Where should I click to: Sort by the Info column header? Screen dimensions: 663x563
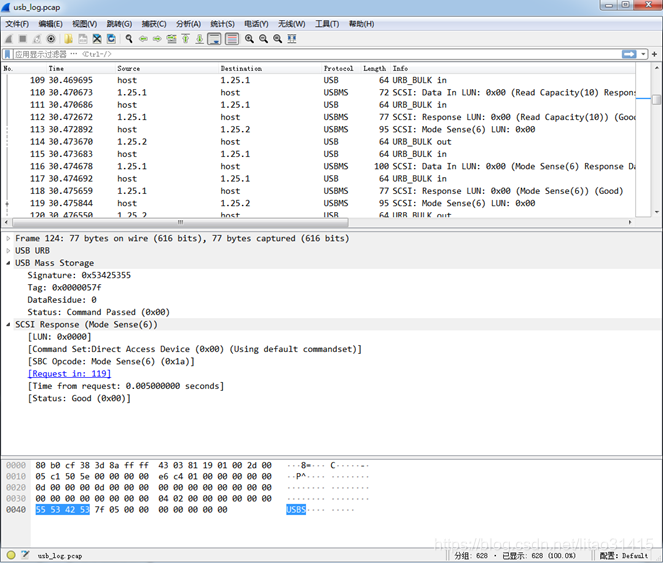point(513,69)
